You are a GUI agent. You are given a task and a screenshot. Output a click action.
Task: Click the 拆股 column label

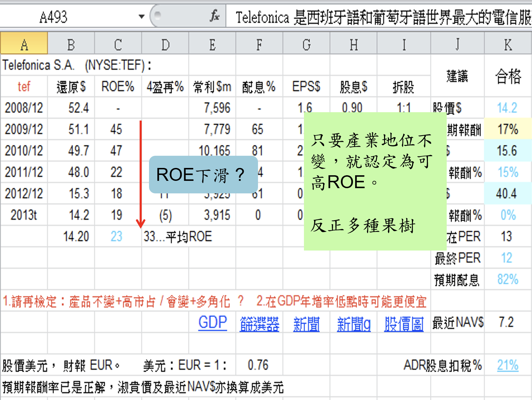[404, 87]
